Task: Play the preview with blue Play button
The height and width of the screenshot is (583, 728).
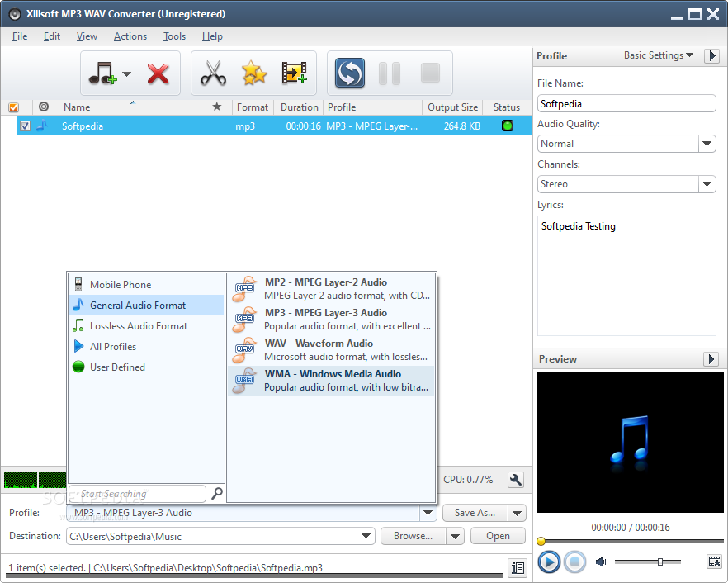Action: coord(549,562)
